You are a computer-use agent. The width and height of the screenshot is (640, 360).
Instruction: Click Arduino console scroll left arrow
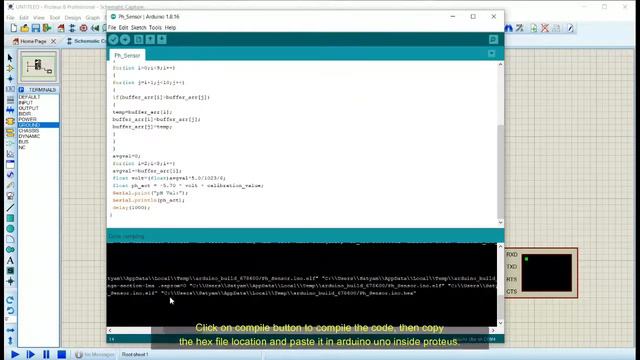[110, 330]
